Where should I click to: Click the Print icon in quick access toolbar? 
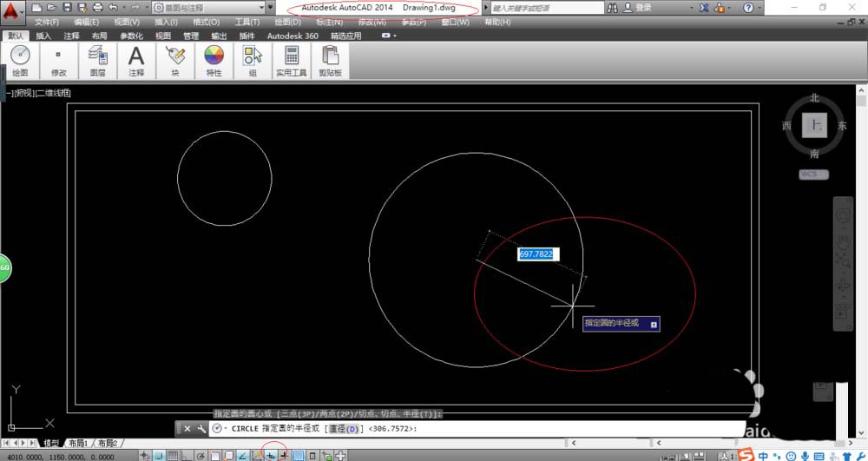pyautogui.click(x=96, y=7)
